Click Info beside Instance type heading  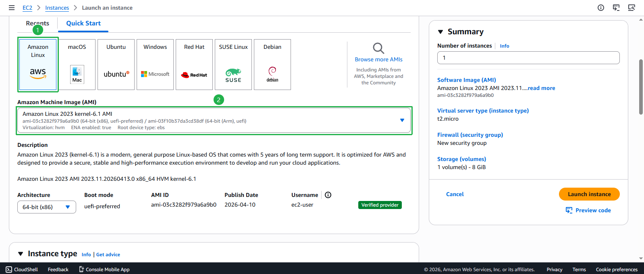click(86, 255)
